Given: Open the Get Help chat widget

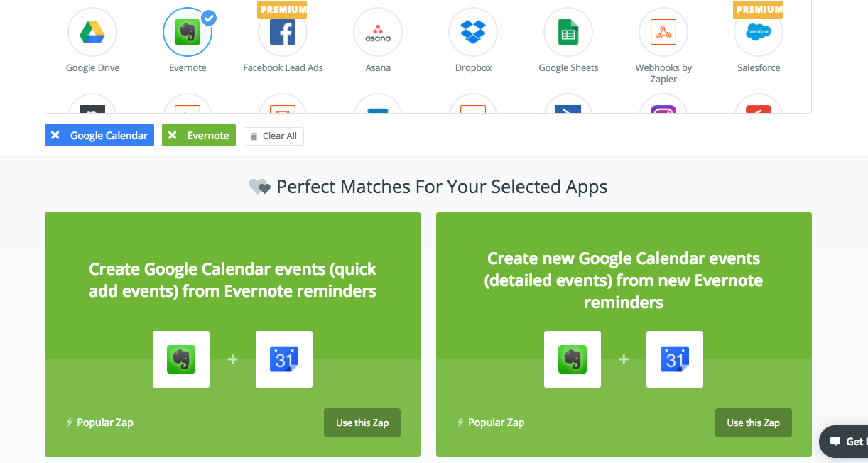Looking at the screenshot, I should point(844,442).
